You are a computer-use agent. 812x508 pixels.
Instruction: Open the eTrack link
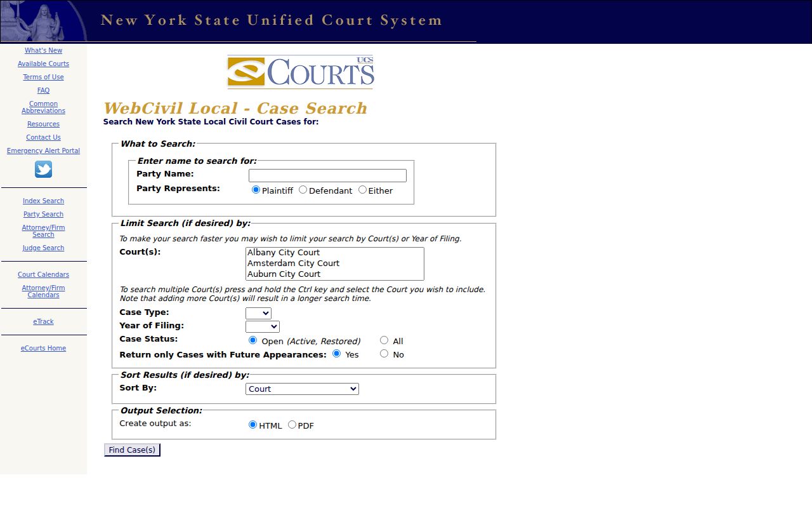[43, 322]
